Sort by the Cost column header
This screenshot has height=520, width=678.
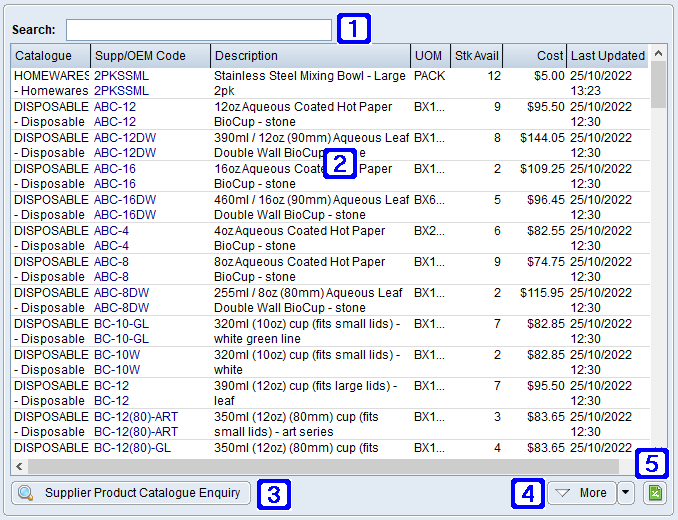[536, 56]
